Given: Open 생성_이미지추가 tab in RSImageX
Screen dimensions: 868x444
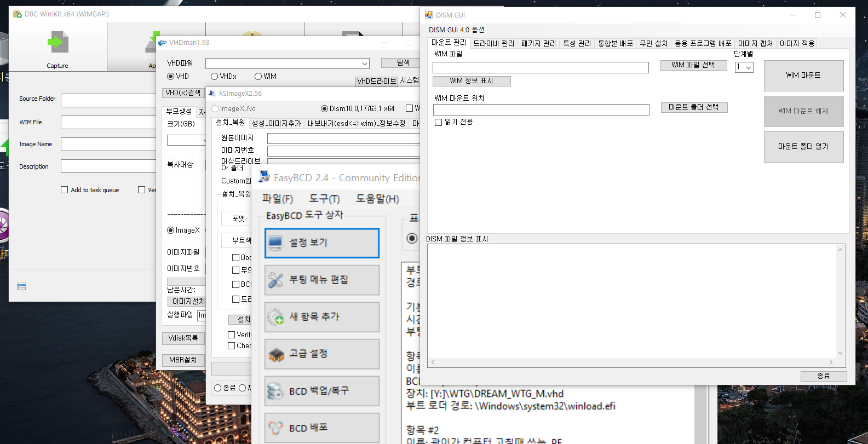Looking at the screenshot, I should (x=277, y=123).
